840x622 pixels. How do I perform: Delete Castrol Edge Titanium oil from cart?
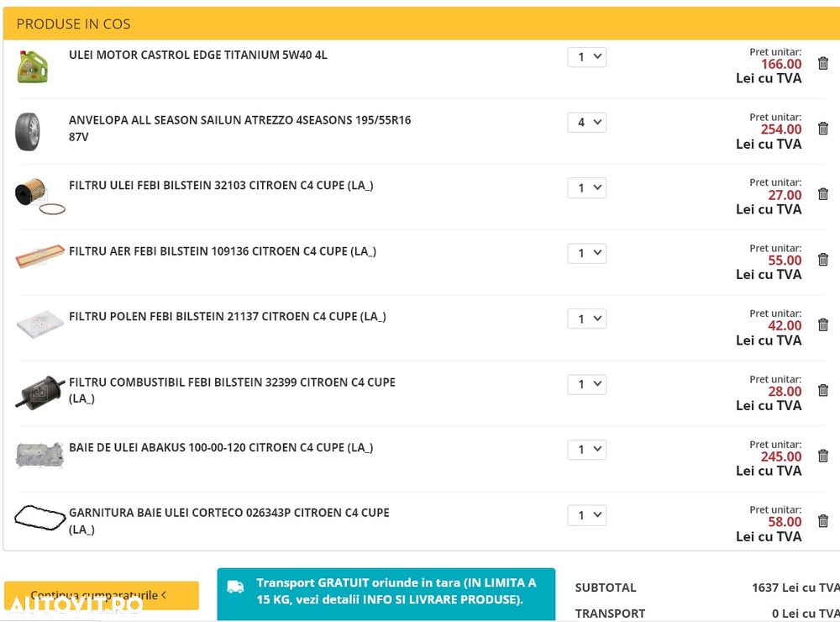click(x=823, y=63)
